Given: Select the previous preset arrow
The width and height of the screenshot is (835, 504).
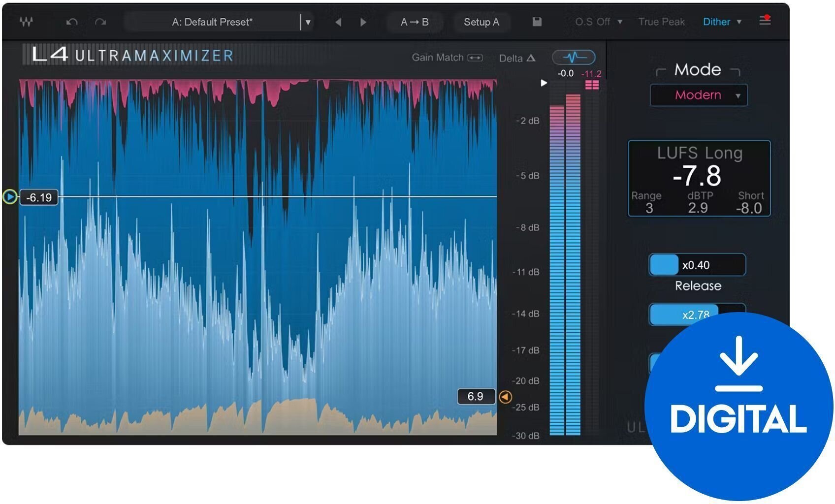Looking at the screenshot, I should click(x=339, y=22).
